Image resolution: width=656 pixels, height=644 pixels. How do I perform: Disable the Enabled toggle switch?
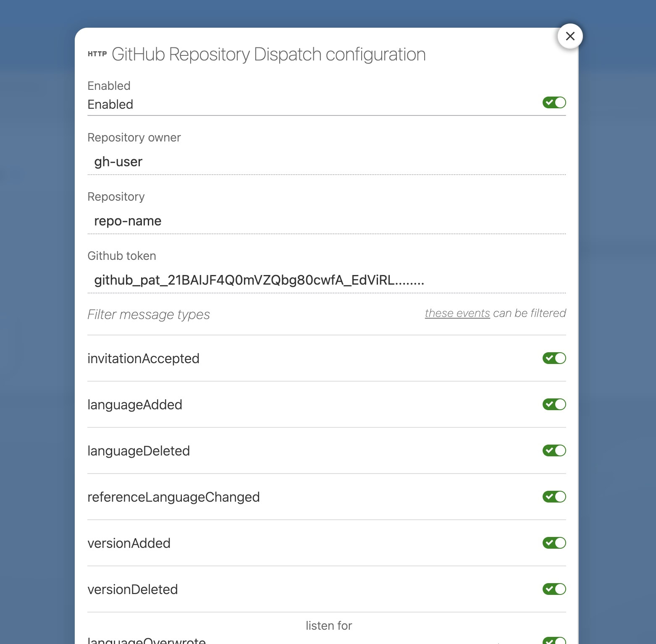coord(554,102)
